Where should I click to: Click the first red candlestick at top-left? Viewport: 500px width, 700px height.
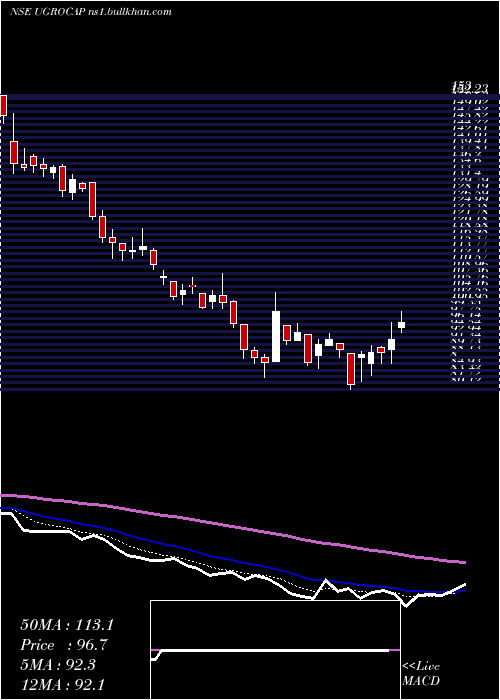(x=4, y=105)
